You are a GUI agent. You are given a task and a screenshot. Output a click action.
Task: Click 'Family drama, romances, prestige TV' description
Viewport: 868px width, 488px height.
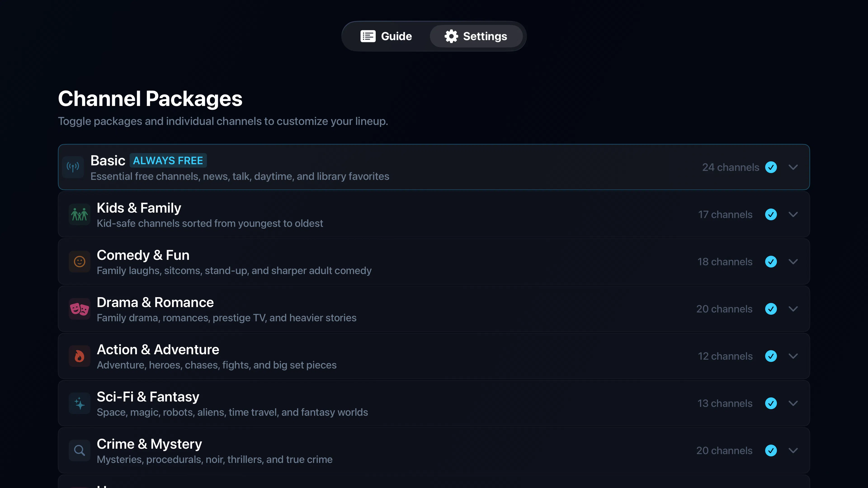(x=226, y=318)
